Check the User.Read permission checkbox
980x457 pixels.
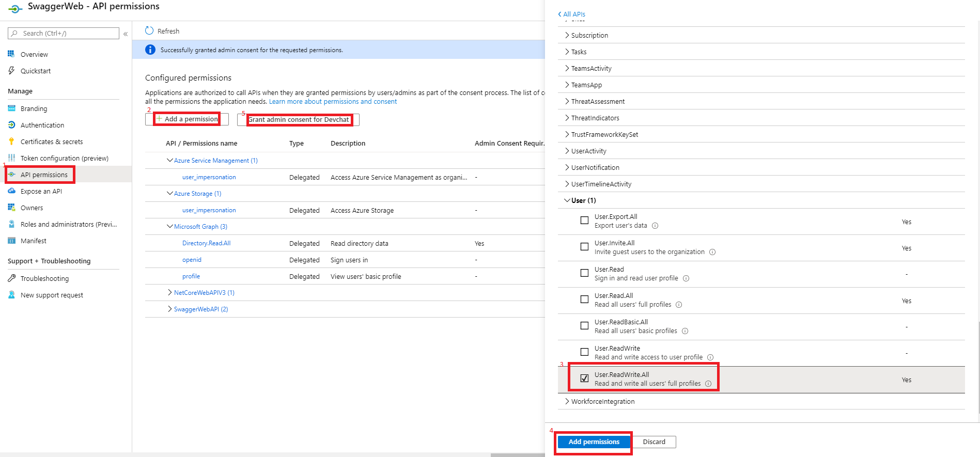point(584,273)
